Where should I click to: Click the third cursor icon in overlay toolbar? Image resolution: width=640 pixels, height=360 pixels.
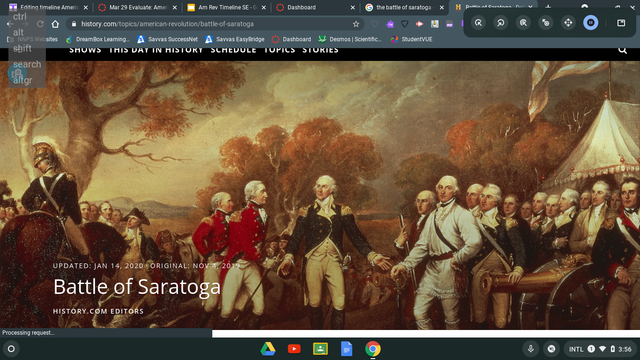pos(523,23)
